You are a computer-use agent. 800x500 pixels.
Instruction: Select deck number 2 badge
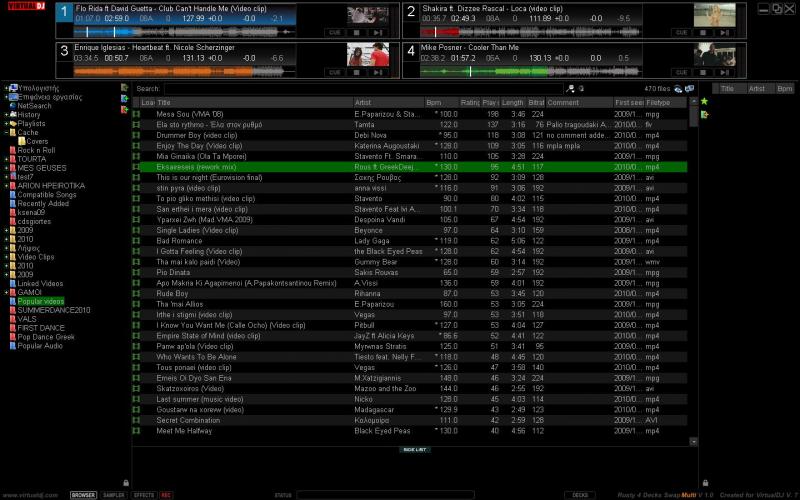411,12
